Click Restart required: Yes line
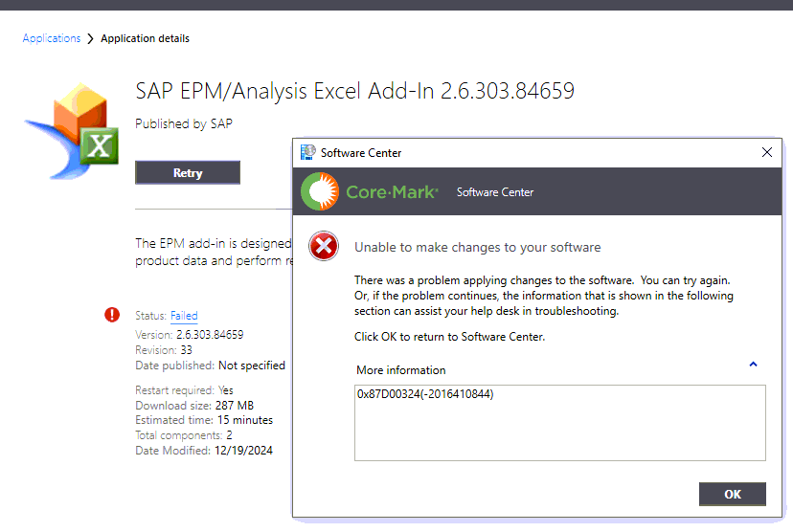The height and width of the screenshot is (532, 793). tap(184, 390)
